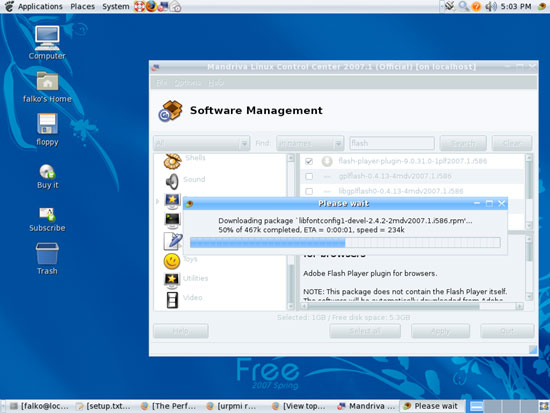The height and width of the screenshot is (413, 550).
Task: Open the Computer desktop icon
Action: 47,43
